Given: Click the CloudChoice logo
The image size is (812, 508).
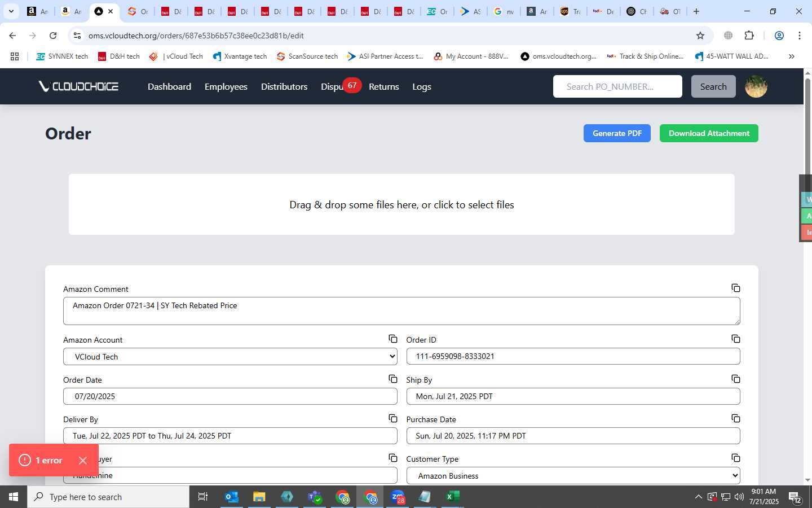Looking at the screenshot, I should 78,86.
